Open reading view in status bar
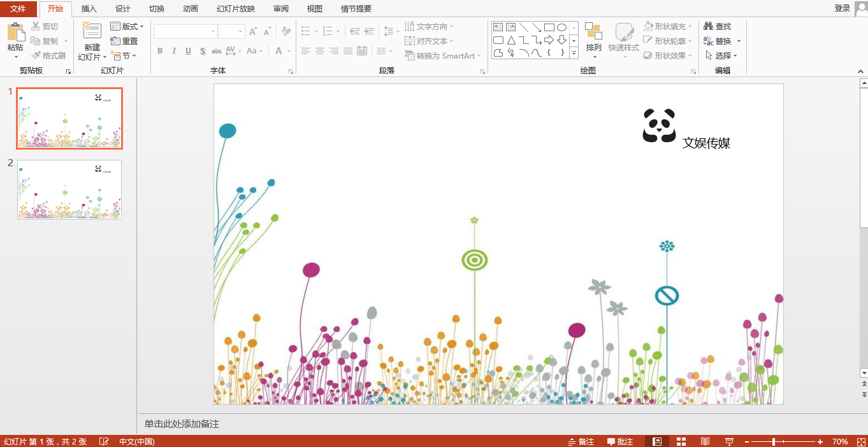The height and width of the screenshot is (447, 868). point(705,441)
